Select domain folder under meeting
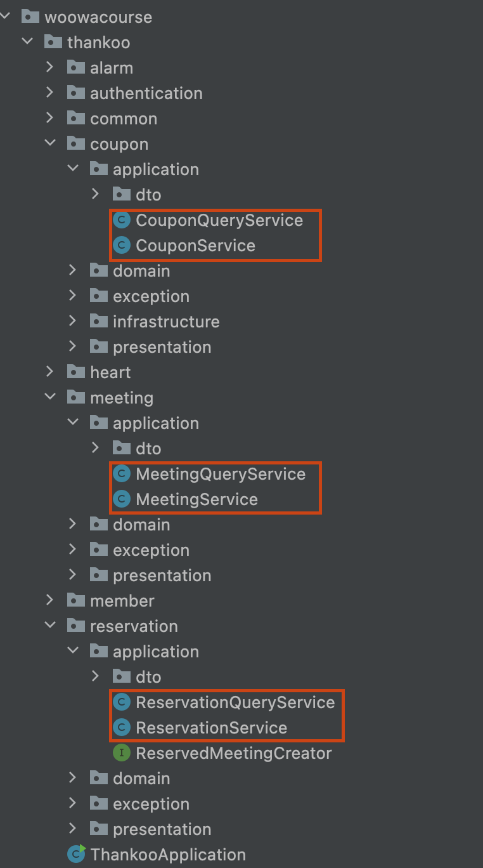483x868 pixels. [141, 525]
